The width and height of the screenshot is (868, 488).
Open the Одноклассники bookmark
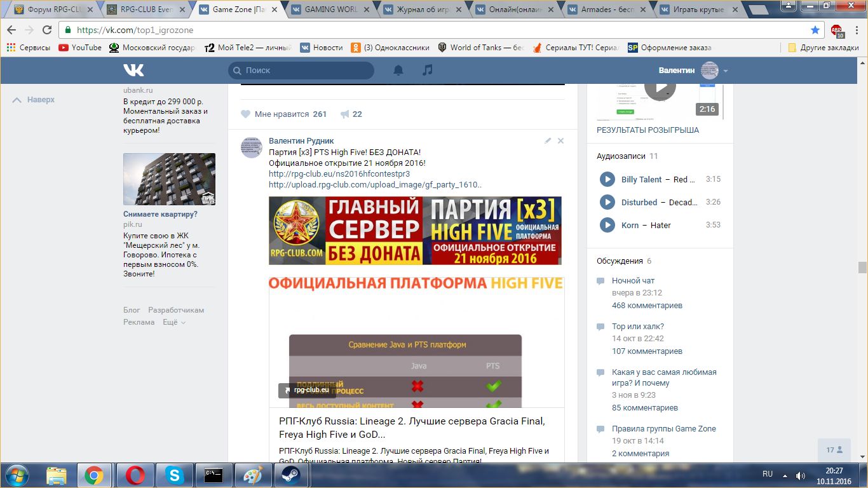click(x=389, y=48)
